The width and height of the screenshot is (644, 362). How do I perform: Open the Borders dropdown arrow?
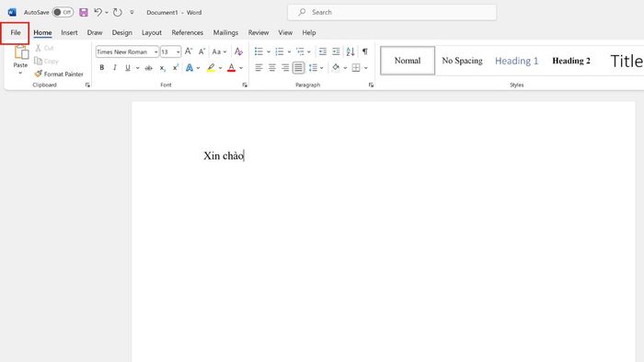(x=366, y=68)
